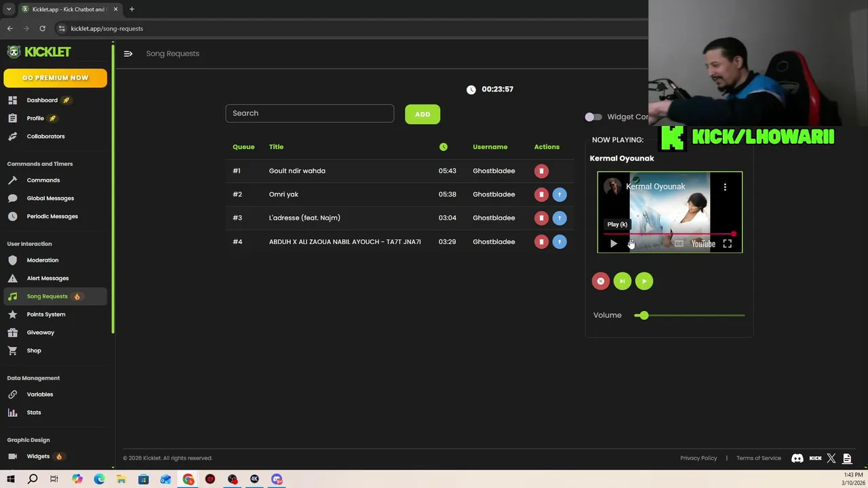The height and width of the screenshot is (488, 868).
Task: Go to Collaborators section
Action: [x=45, y=136]
